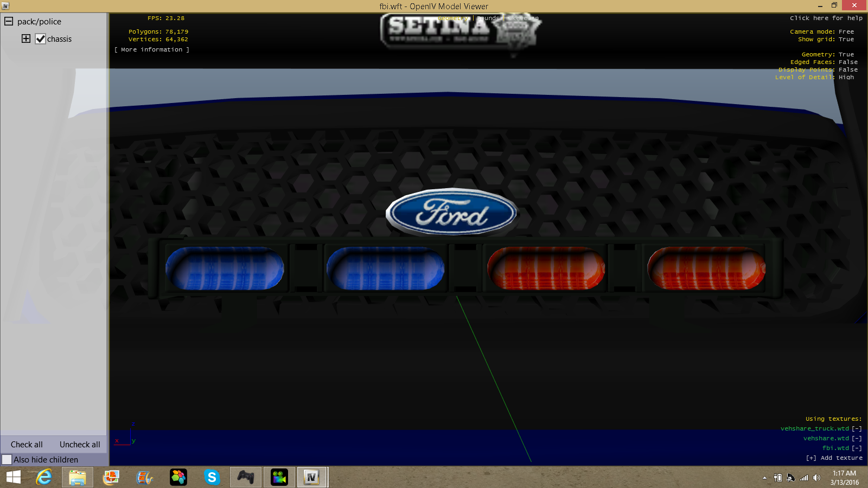Expand the chassis tree node
868x488 pixels.
pyautogui.click(x=26, y=38)
